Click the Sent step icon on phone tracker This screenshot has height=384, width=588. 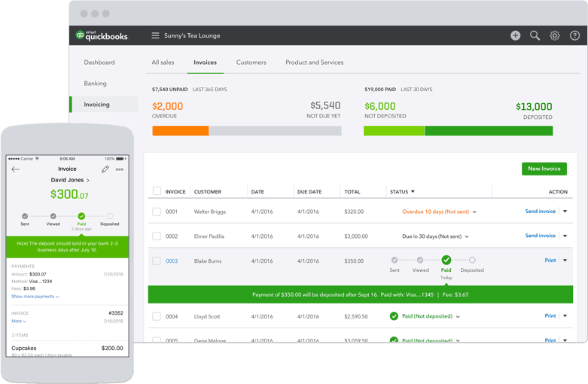pos(25,216)
